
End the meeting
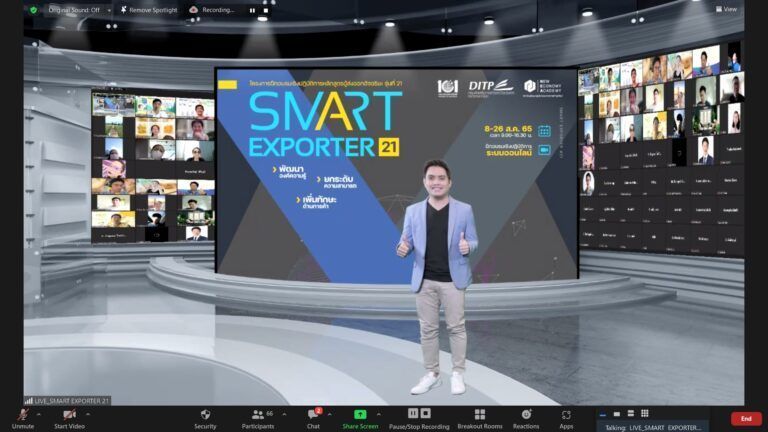(x=746, y=418)
